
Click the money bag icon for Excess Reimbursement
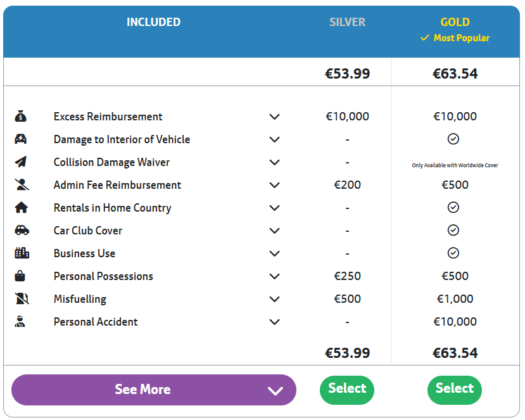(21, 116)
